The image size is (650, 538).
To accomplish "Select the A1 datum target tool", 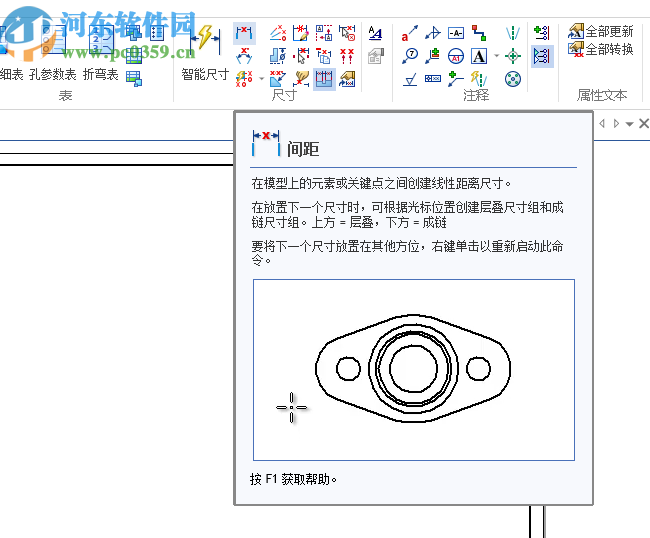I will [456, 56].
